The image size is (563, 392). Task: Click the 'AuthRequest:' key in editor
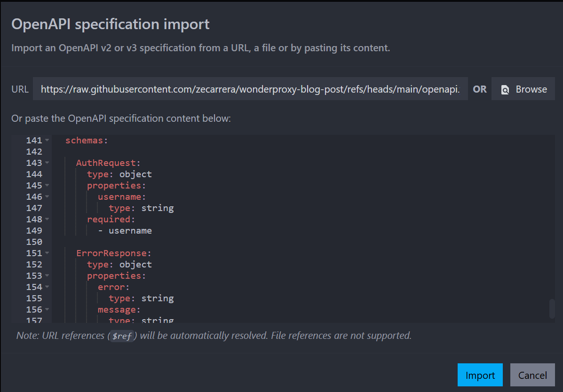point(108,163)
